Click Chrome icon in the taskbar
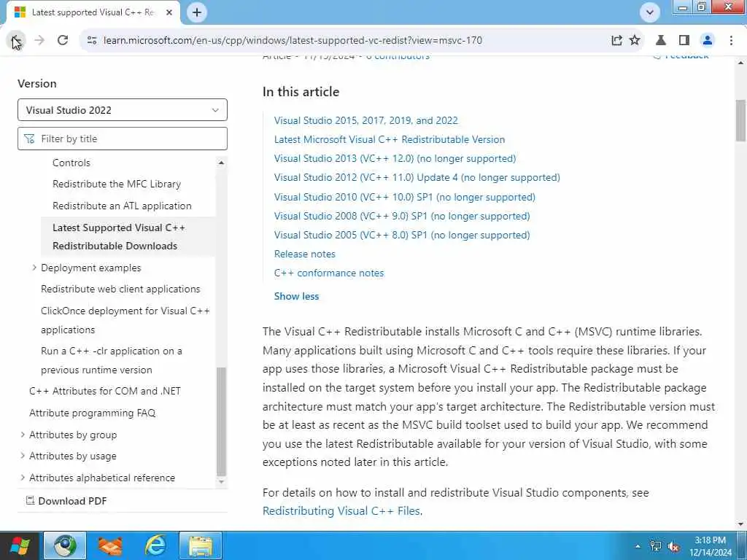Screen dimensions: 747x560 point(65,545)
